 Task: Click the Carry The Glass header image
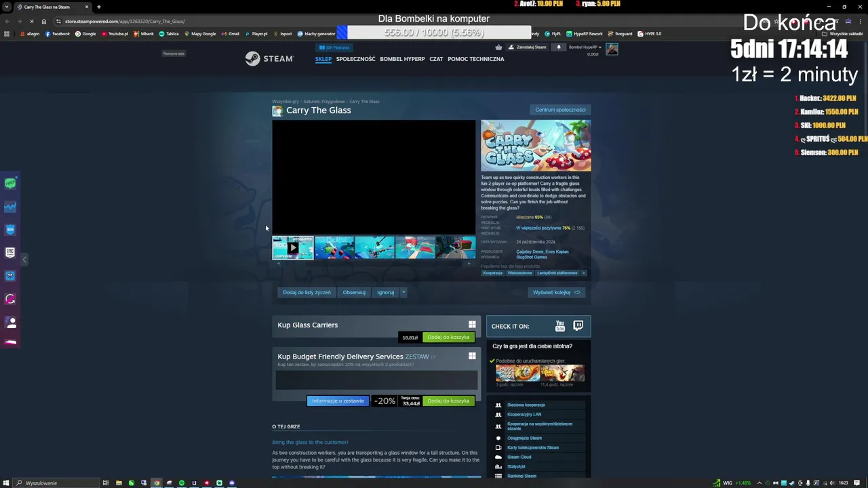coord(536,146)
